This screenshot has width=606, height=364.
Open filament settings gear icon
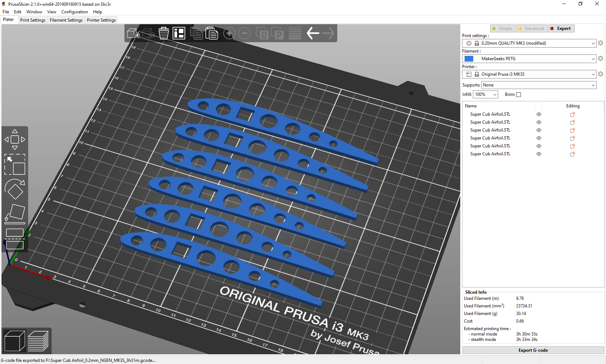pos(601,58)
